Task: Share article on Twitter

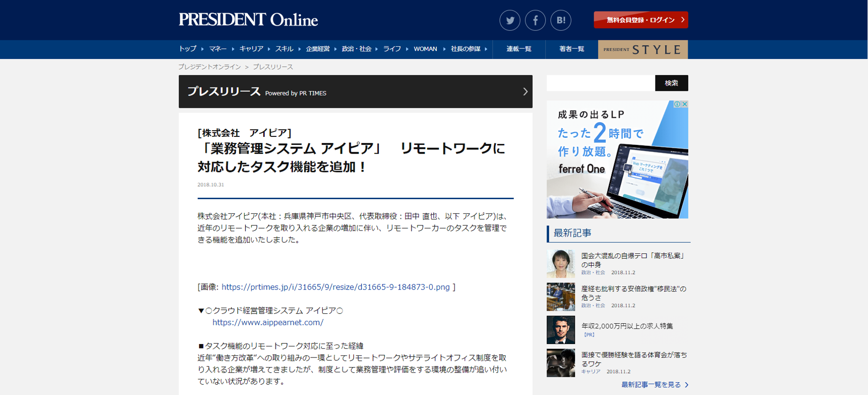Action: click(510, 20)
